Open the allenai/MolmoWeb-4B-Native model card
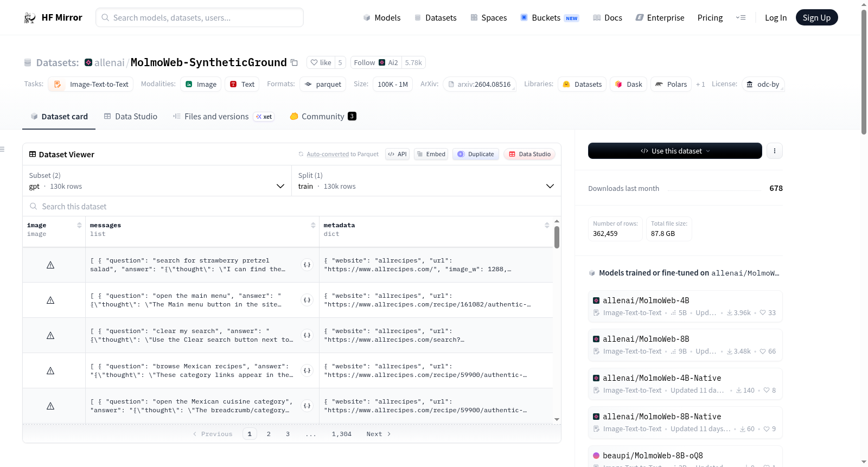 (685, 384)
